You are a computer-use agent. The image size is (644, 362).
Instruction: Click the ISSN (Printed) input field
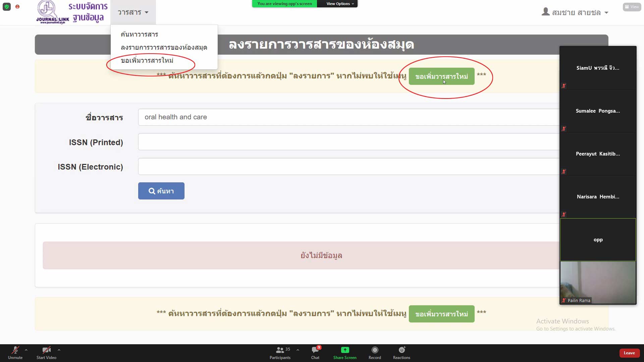tap(349, 142)
